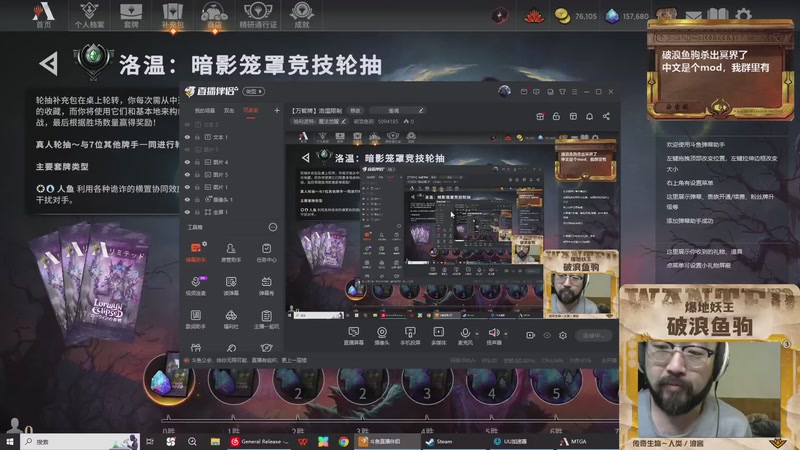800x450 pixels.
Task: Open the MTGA settings gear
Action: (743, 15)
